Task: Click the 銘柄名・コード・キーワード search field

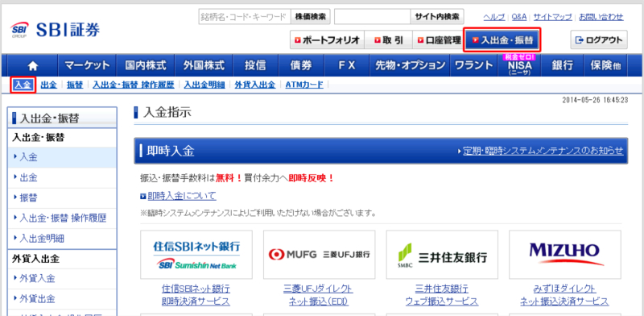Action: pyautogui.click(x=245, y=17)
